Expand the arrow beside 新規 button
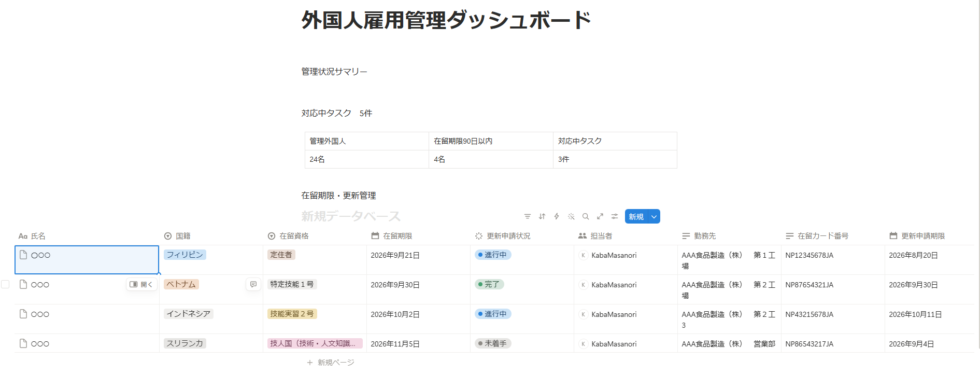 (654, 216)
